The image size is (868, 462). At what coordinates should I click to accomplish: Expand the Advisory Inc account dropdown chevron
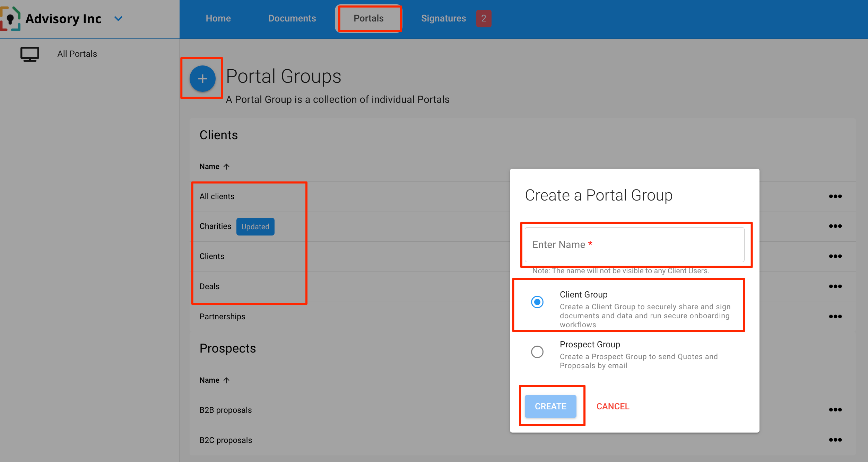pyautogui.click(x=119, y=19)
